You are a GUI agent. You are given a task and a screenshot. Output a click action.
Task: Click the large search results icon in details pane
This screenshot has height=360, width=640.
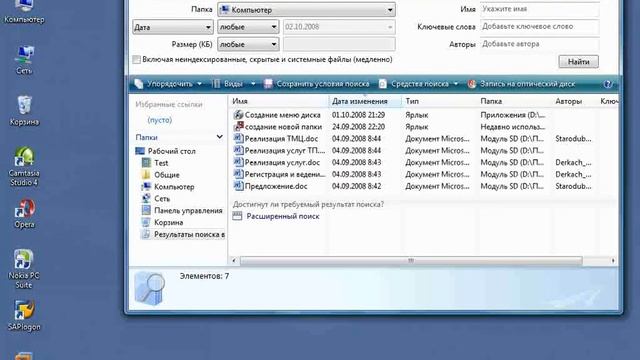pyautogui.click(x=150, y=288)
